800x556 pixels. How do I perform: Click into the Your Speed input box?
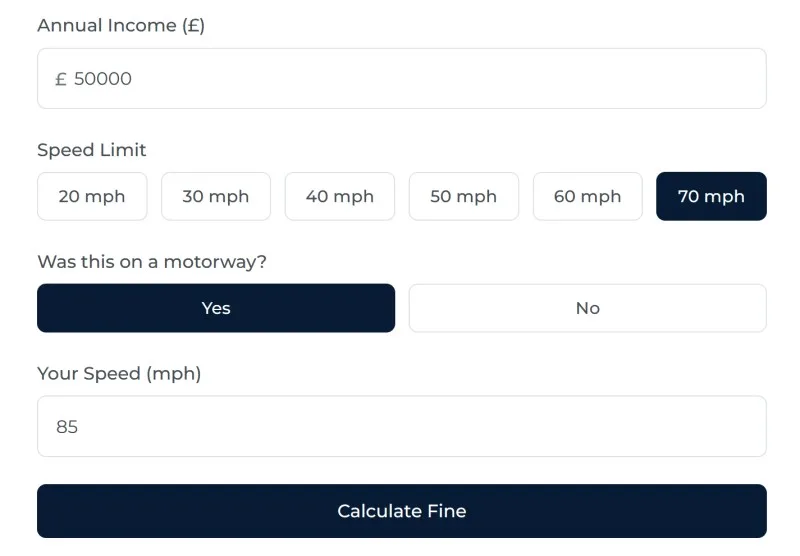[402, 426]
